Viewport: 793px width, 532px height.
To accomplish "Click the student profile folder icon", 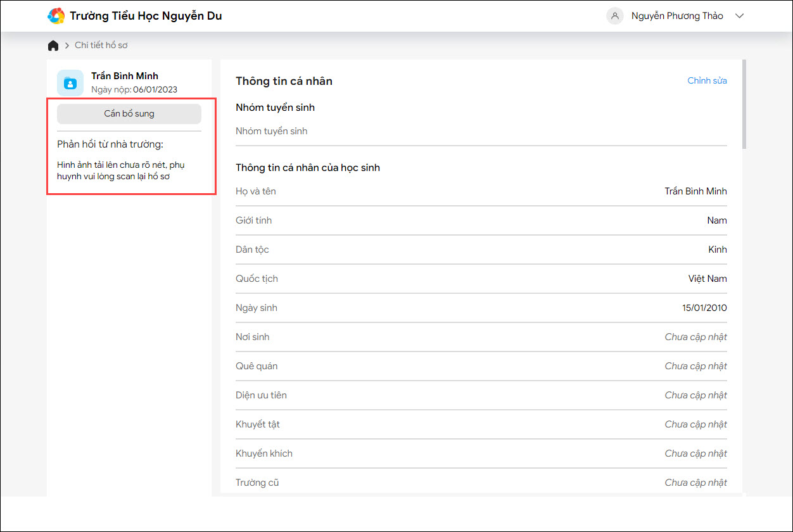I will 70,83.
